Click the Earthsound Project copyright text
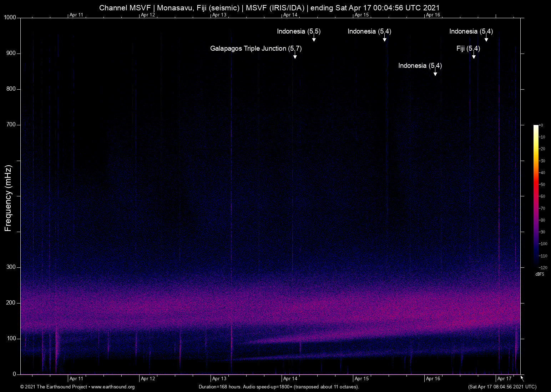Viewport: 551px width, 392px height. point(77,387)
